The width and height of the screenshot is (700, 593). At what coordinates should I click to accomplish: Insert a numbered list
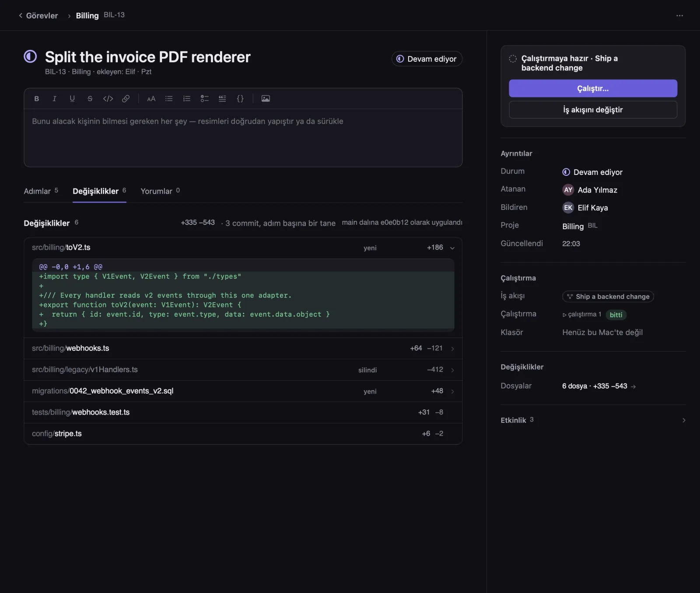click(187, 99)
